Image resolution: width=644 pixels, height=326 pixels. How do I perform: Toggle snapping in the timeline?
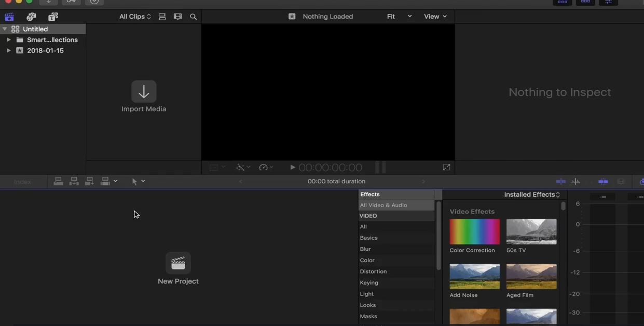(603, 181)
